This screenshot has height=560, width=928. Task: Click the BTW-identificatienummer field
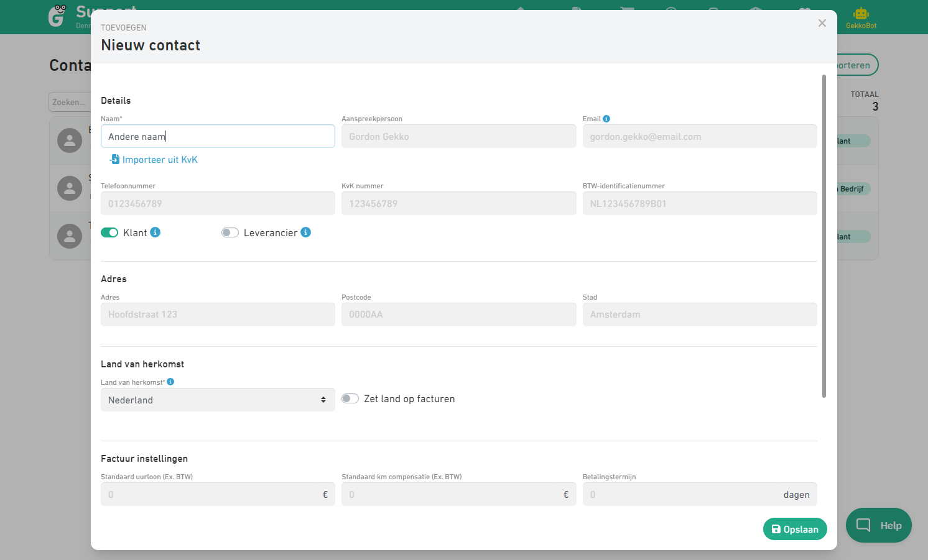700,203
